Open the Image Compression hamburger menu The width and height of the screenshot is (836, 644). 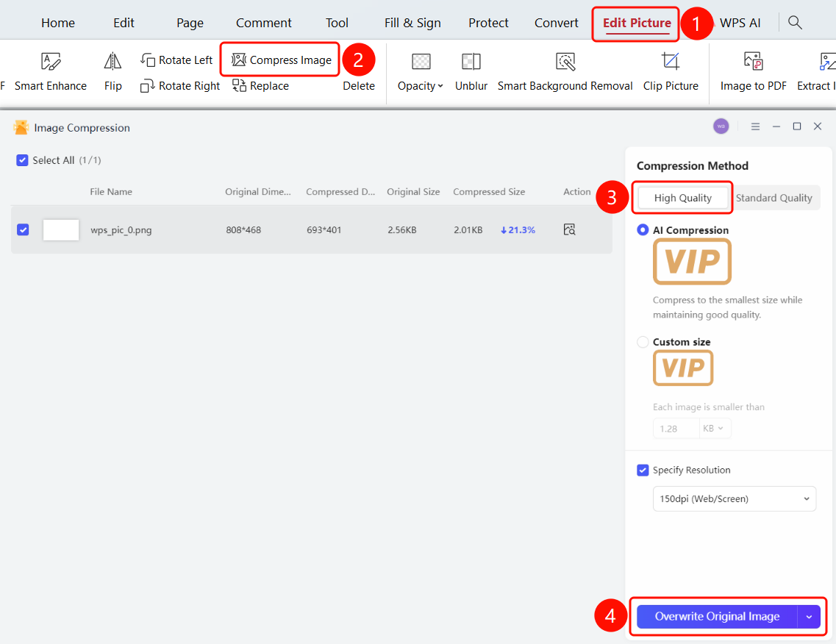(756, 126)
